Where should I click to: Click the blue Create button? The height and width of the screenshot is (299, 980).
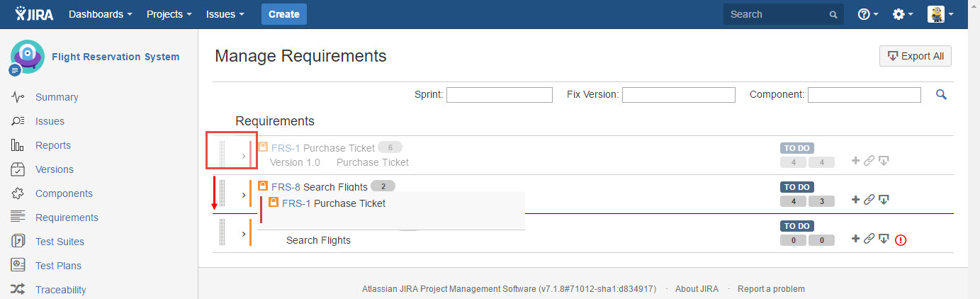coord(283,14)
